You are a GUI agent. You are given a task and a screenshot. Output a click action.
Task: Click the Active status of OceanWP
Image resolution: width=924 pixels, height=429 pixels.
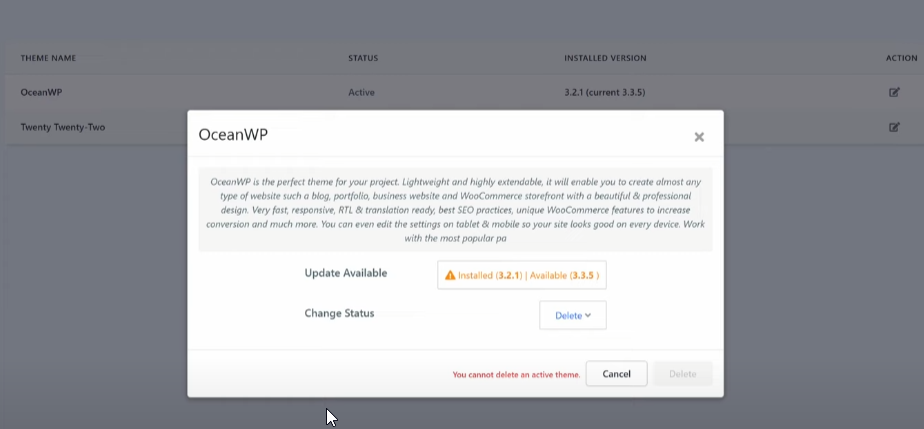[x=361, y=93]
